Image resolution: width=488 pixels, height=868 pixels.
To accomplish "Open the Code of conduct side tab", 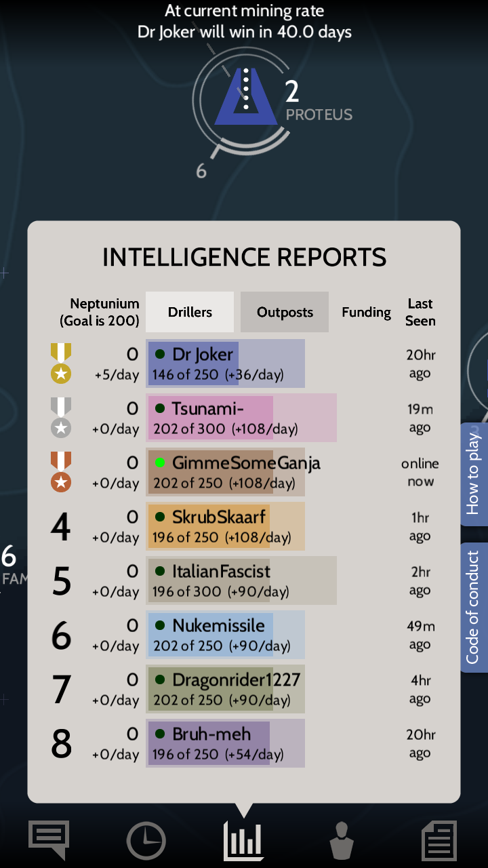I will tap(473, 607).
